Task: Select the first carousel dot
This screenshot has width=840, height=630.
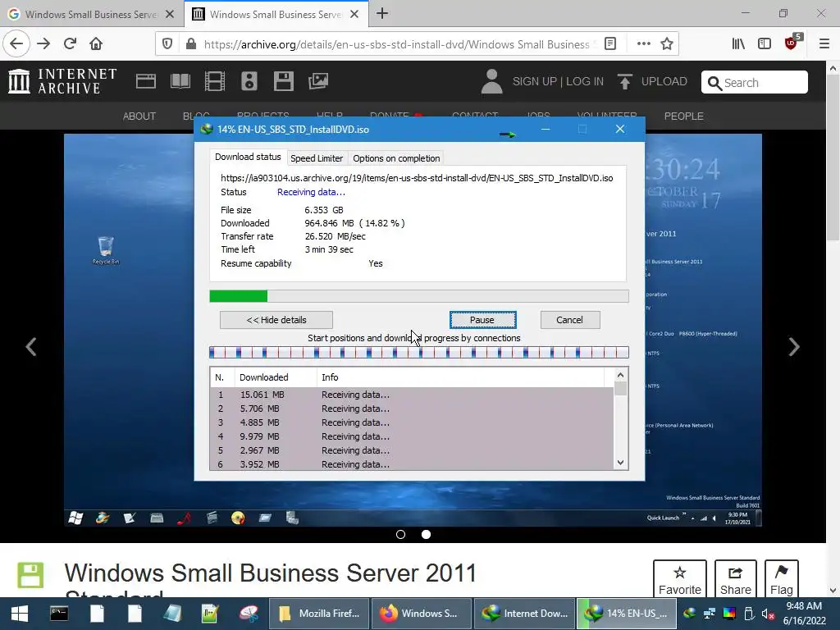Action: click(400, 534)
